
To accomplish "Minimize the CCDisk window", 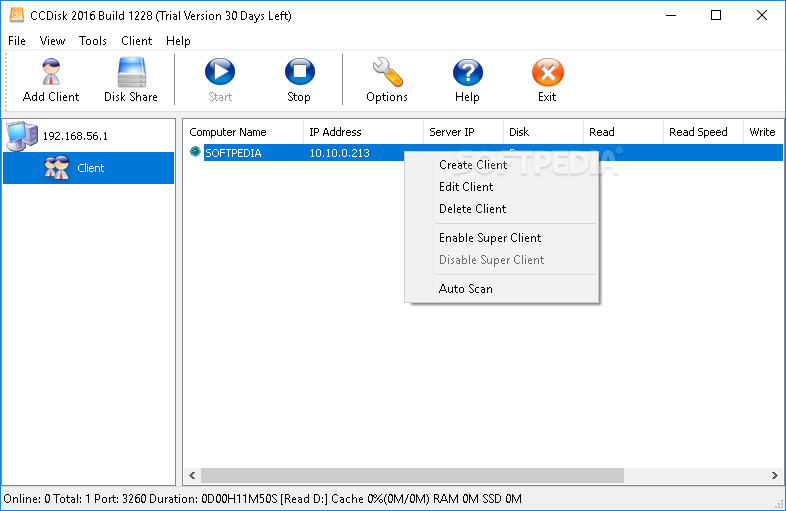I will (x=671, y=16).
